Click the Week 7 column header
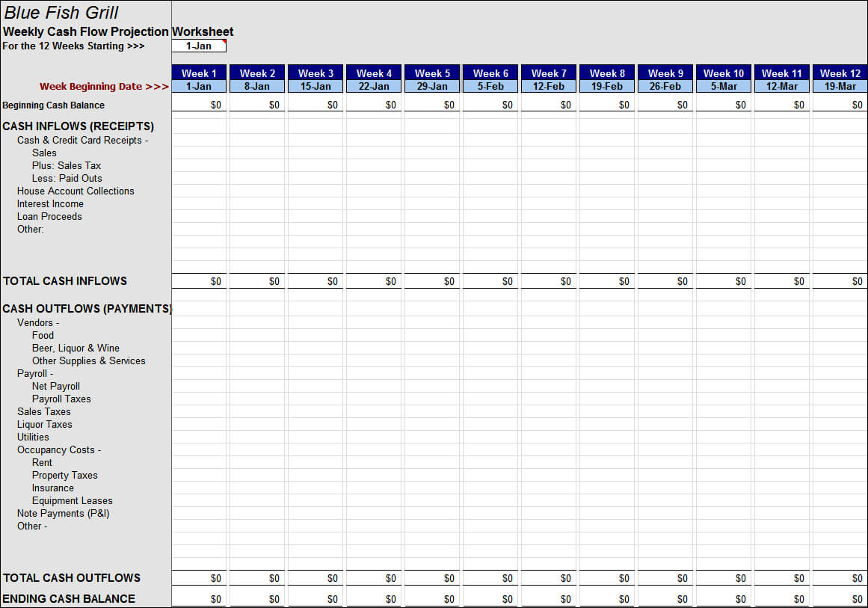The width and height of the screenshot is (868, 608). coord(549,73)
